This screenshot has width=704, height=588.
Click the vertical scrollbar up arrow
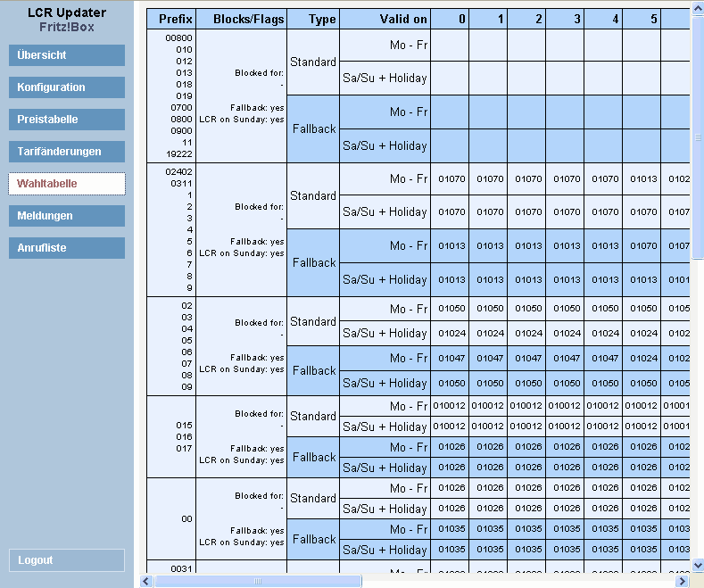point(698,8)
